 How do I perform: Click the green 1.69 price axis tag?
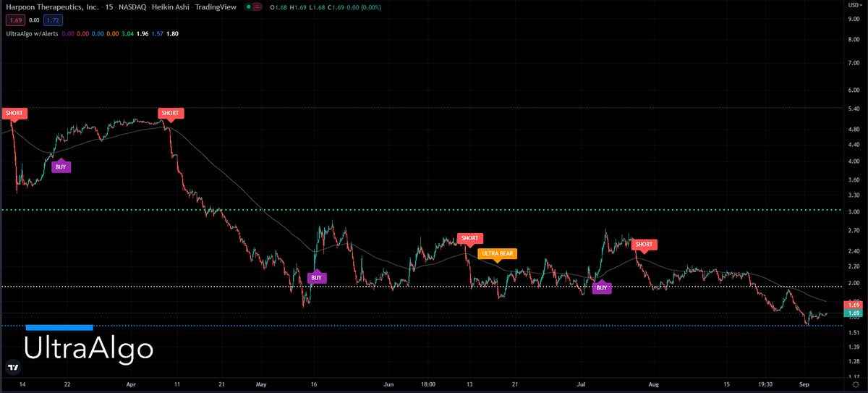[853, 313]
